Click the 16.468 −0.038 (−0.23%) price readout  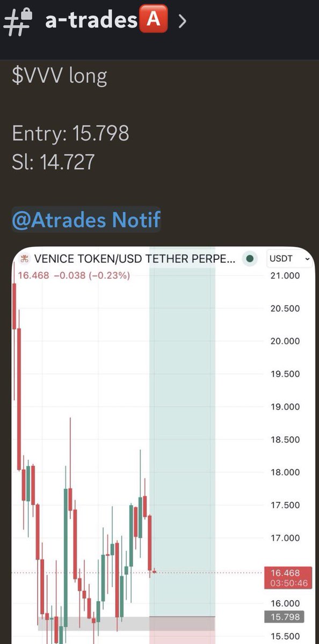[x=74, y=275]
